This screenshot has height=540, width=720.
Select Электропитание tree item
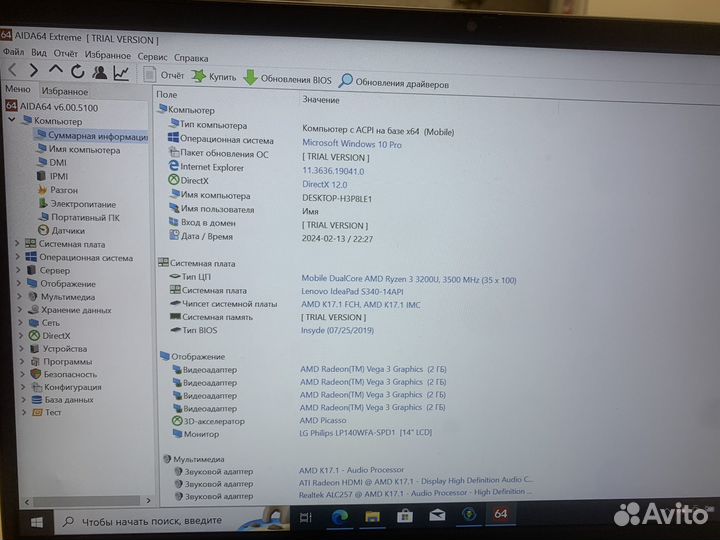point(77,203)
